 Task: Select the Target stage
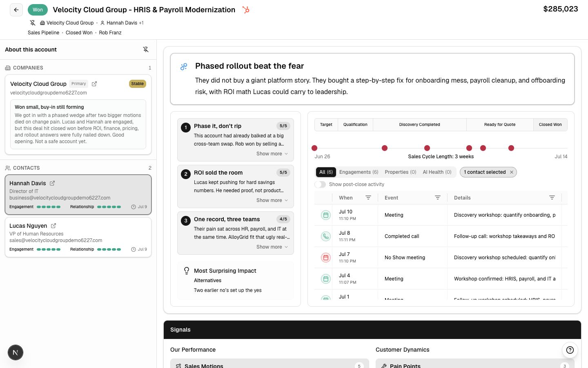326,125
